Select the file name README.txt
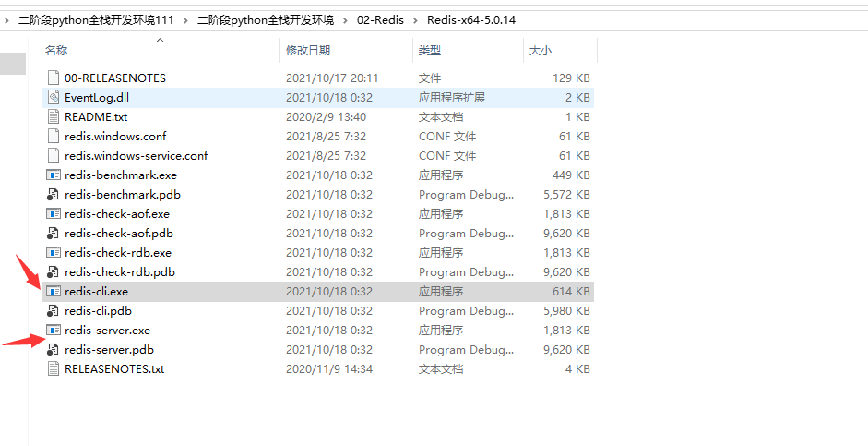 96,117
